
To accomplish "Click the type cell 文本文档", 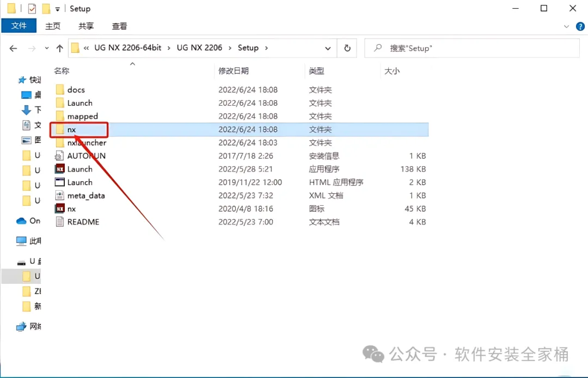I will [x=324, y=222].
